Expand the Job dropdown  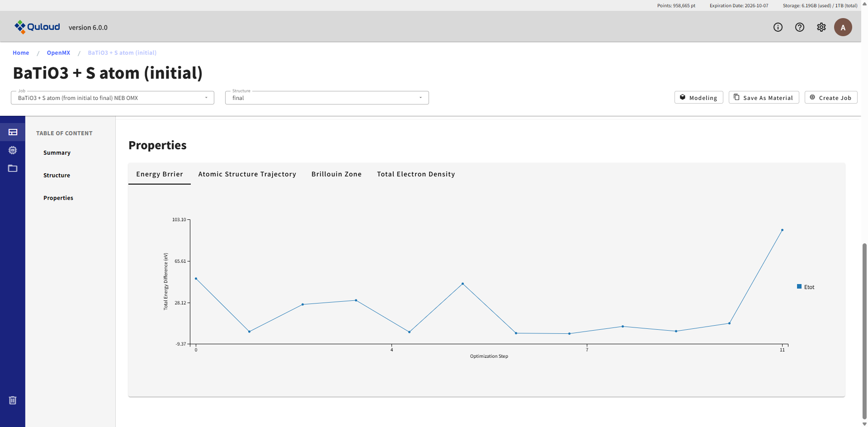[x=113, y=98]
